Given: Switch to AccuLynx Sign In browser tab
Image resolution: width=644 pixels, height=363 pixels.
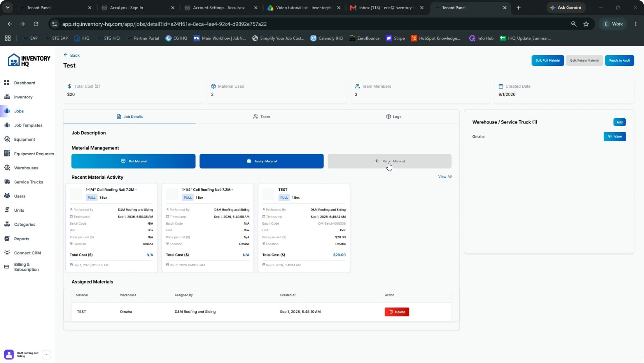Looking at the screenshot, I should (137, 7).
